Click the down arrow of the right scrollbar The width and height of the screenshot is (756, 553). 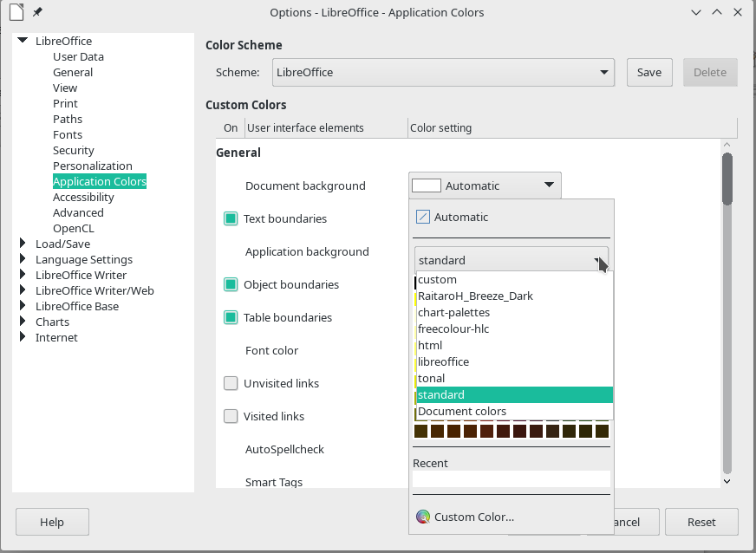(727, 481)
